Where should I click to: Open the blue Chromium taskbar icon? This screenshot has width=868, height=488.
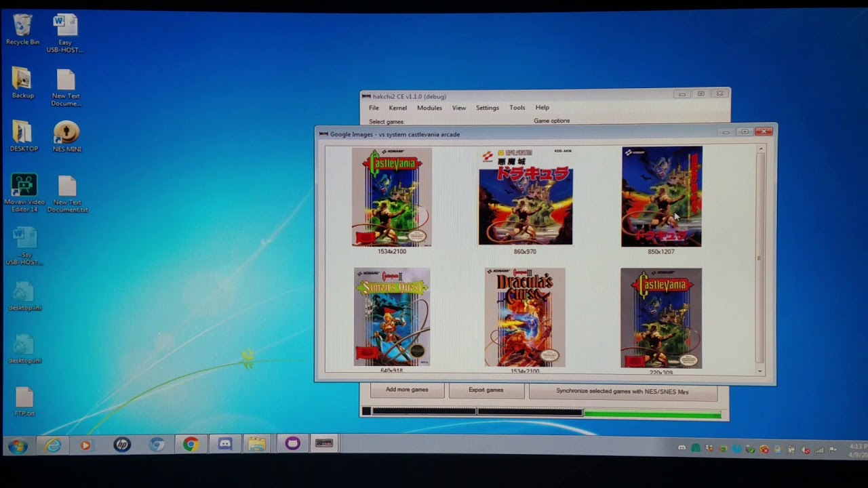[x=157, y=445]
